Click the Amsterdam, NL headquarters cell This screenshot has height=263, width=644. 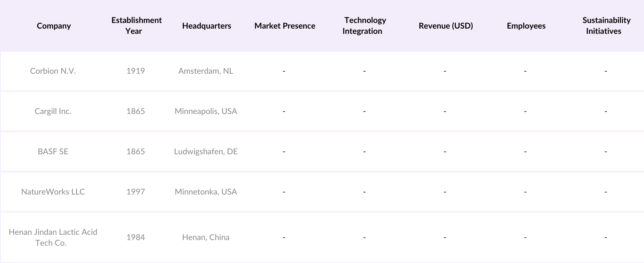pyautogui.click(x=206, y=71)
